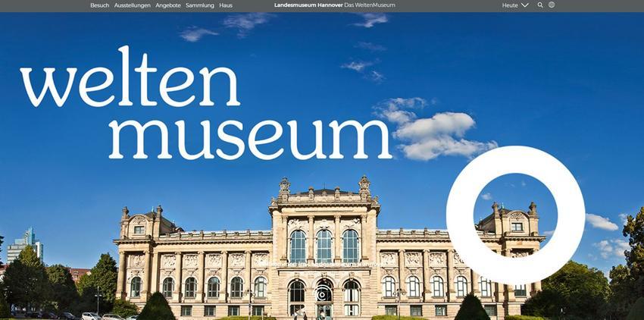This screenshot has height=320, width=644.
Task: Click the Das WeltenMuseum subtitle text
Action: pyautogui.click(x=370, y=5)
